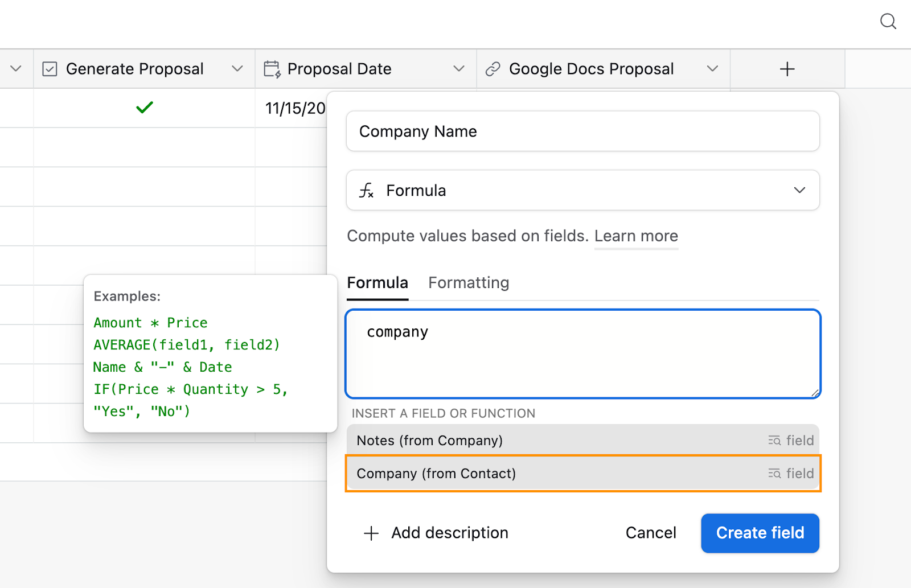Click the 'AVERAGE(field1, field2)' example
Screen dimensions: 911x588
pyautogui.click(x=187, y=345)
